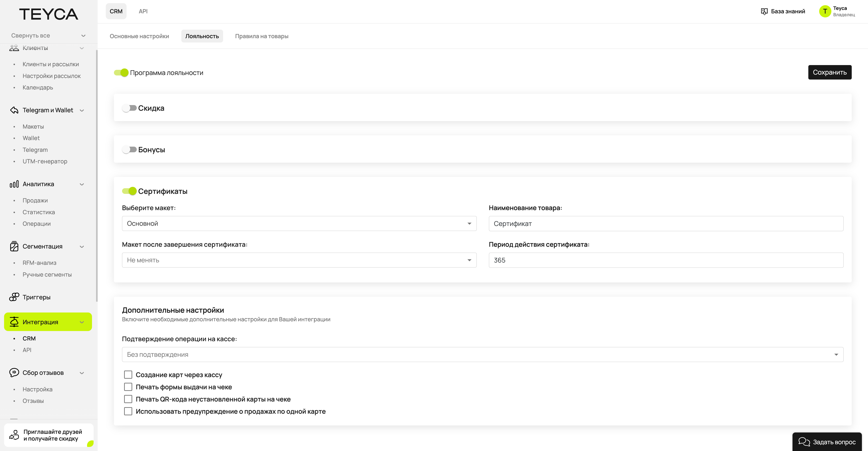Click the Teyca user avatar
The height and width of the screenshot is (451, 868).
point(825,12)
